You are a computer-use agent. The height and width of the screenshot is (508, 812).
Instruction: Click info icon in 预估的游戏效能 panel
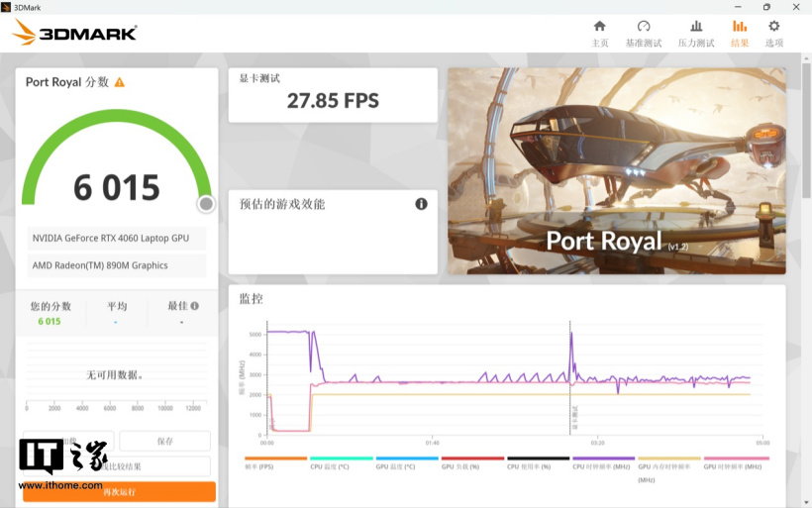[421, 204]
